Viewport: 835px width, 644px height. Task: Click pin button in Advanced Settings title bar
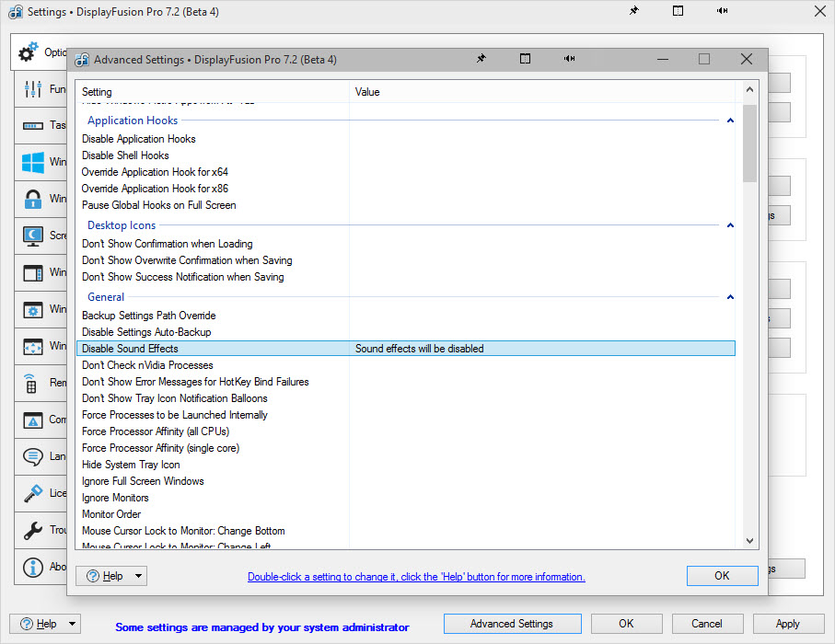[x=481, y=59]
